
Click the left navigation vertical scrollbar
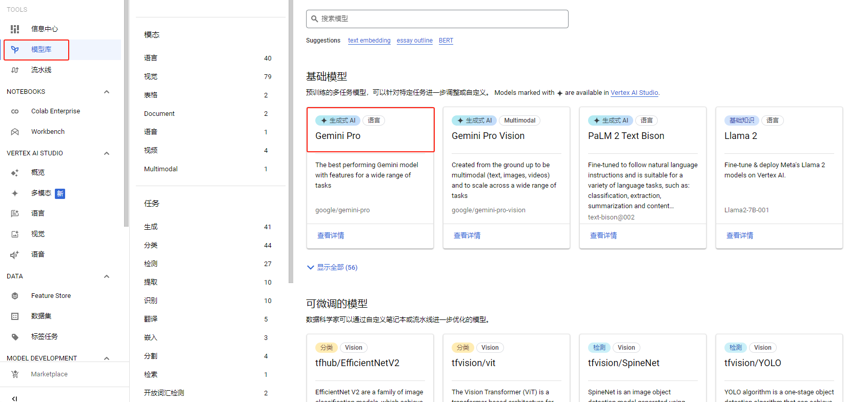click(x=126, y=113)
